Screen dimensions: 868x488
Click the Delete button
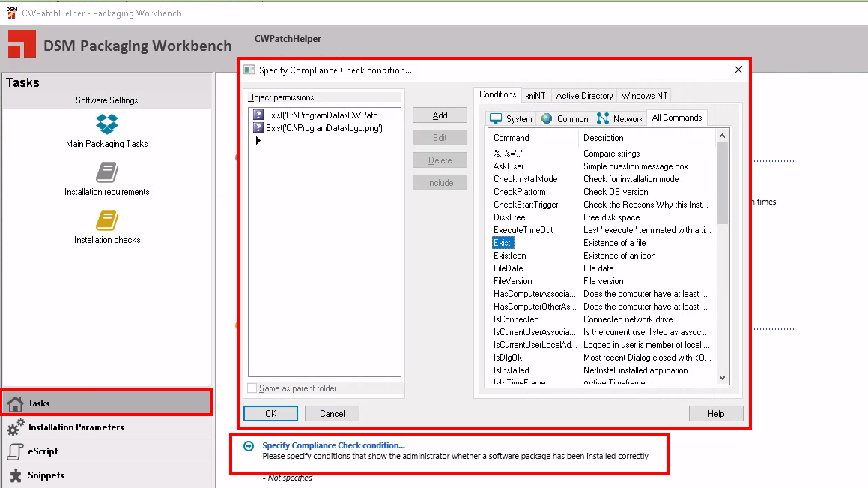(440, 160)
